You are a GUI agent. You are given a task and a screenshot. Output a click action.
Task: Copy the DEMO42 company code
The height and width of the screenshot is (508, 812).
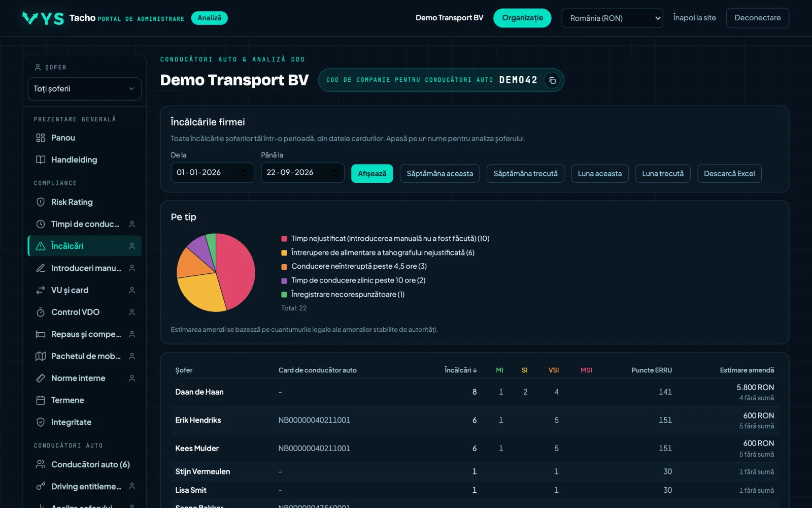[552, 80]
